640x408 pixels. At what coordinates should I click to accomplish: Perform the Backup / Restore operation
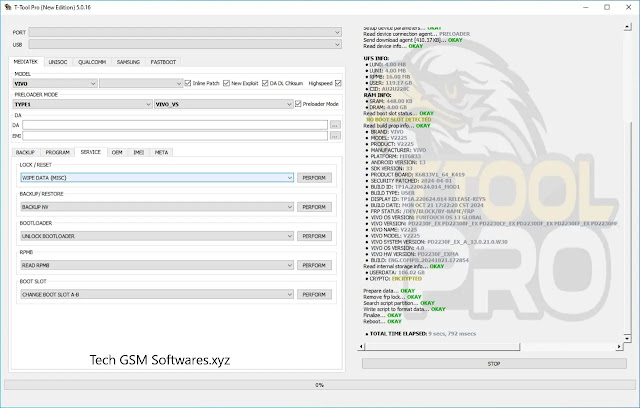pos(314,207)
